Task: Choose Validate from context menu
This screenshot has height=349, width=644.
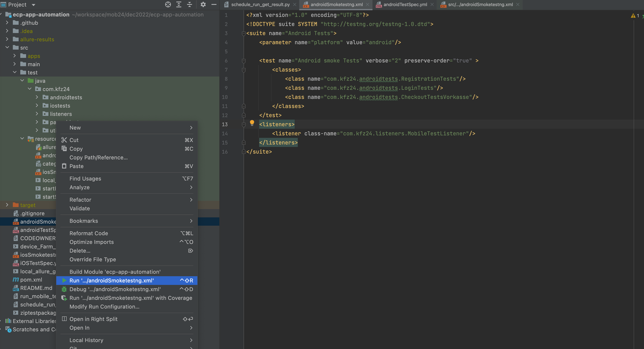Action: tap(127, 208)
